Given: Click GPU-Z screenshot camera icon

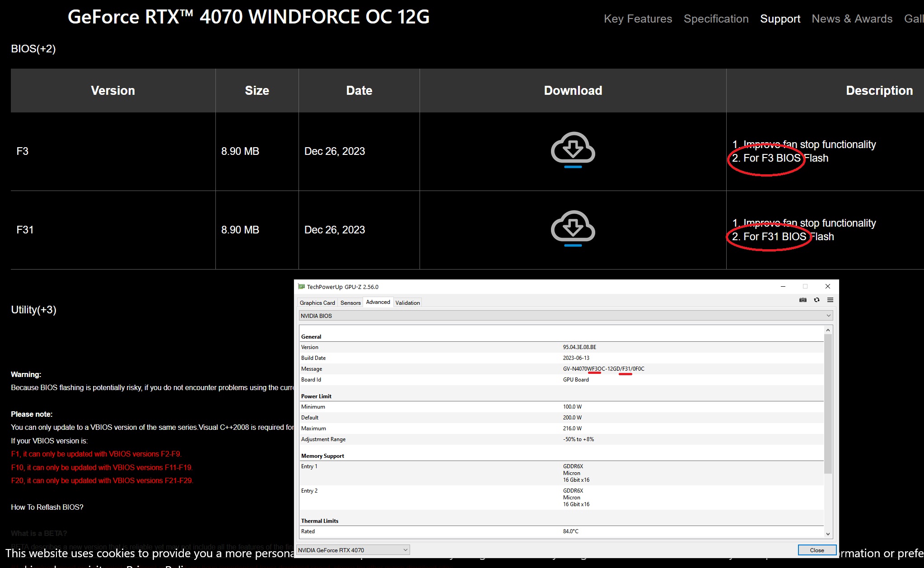Looking at the screenshot, I should pyautogui.click(x=803, y=300).
